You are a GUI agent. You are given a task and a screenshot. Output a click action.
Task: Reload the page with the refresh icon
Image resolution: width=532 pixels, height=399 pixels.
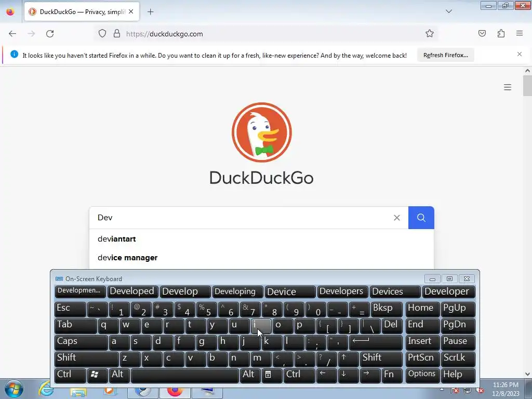(50, 34)
